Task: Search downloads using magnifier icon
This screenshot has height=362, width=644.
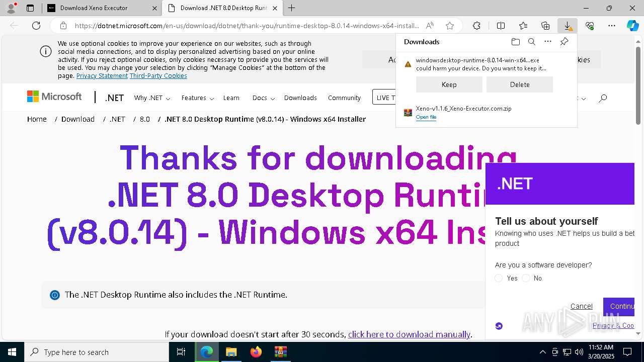Action: [x=532, y=42]
